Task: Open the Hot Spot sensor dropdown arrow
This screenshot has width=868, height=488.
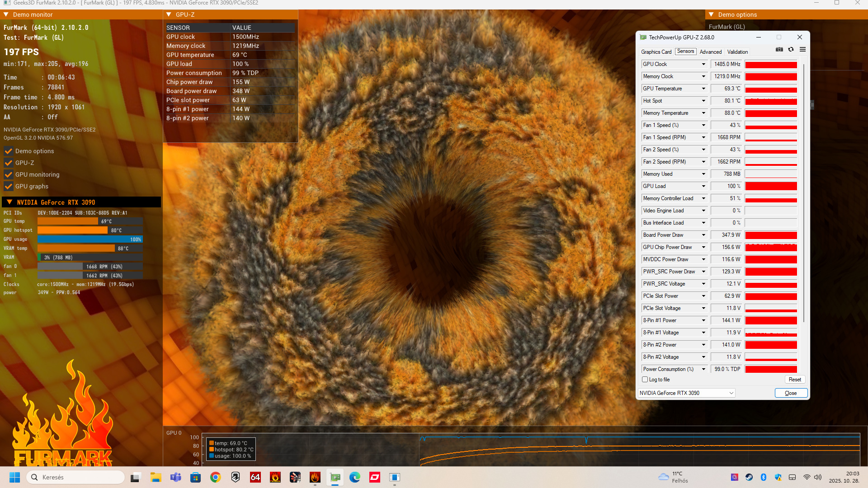Action: pyautogui.click(x=703, y=101)
